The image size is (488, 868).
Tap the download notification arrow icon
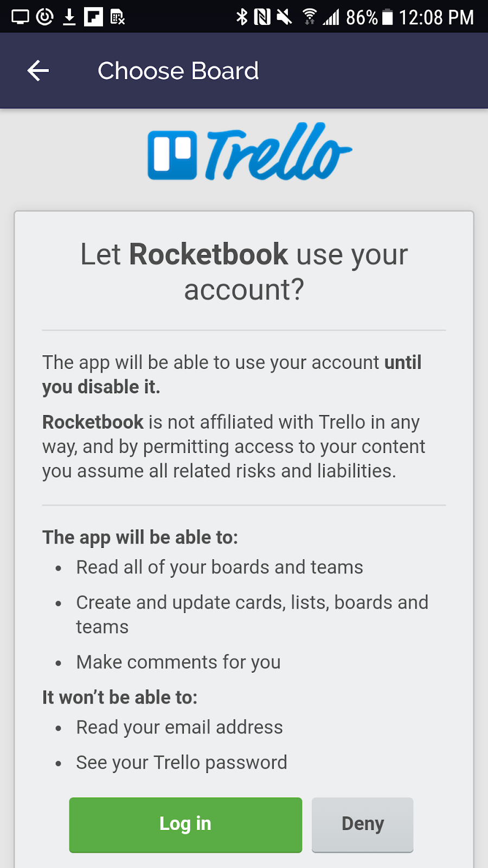(x=69, y=17)
